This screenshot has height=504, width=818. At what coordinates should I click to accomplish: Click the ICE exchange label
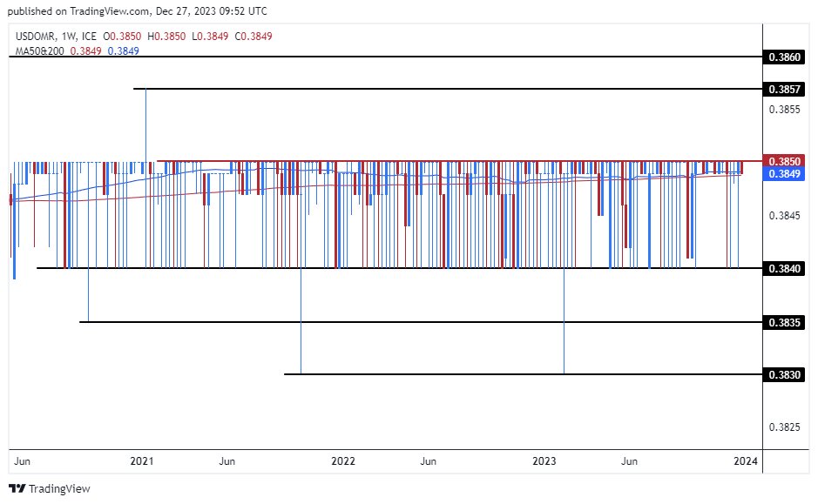89,36
